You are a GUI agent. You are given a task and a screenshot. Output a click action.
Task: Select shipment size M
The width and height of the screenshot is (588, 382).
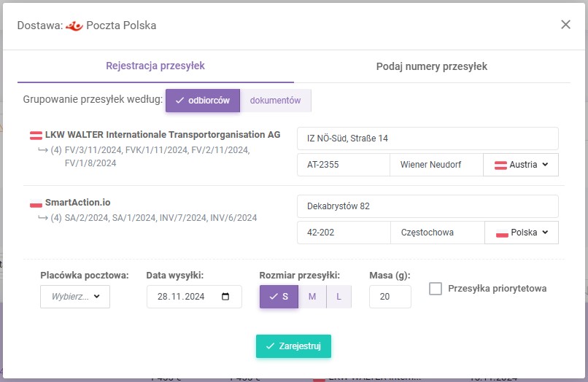coord(312,297)
